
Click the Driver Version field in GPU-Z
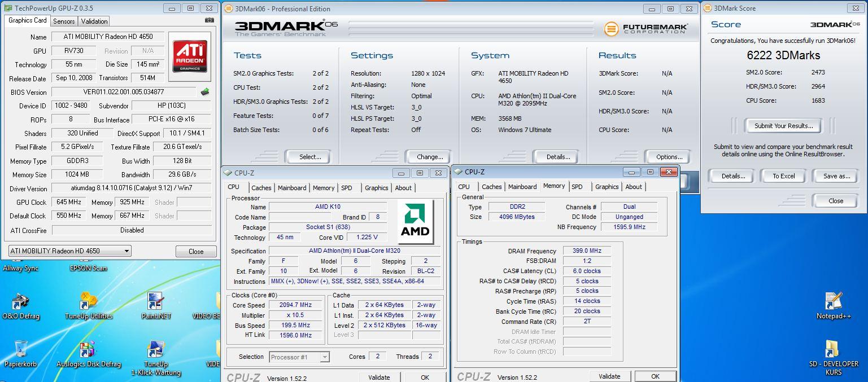(x=132, y=188)
